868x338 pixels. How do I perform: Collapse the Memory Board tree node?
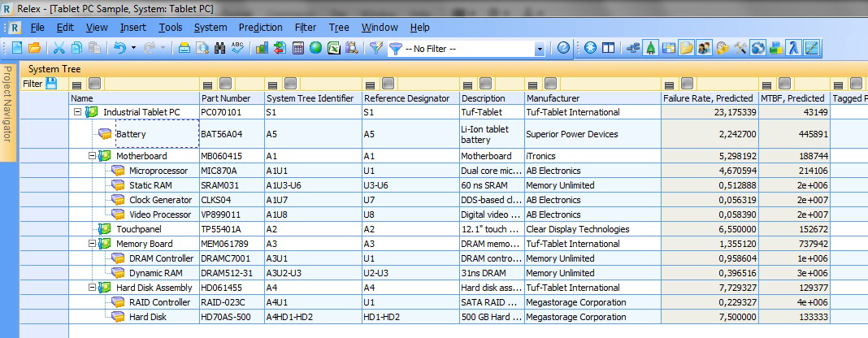pos(93,244)
